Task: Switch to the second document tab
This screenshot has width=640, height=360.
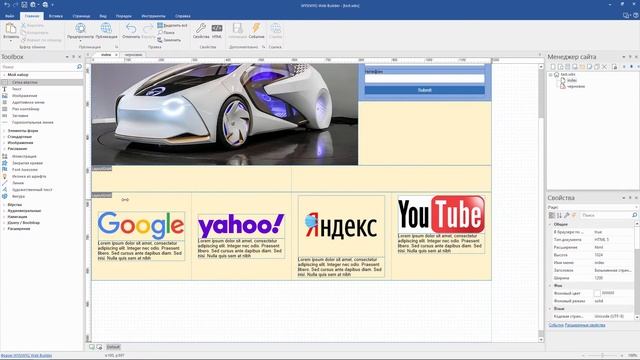Action: (133, 54)
